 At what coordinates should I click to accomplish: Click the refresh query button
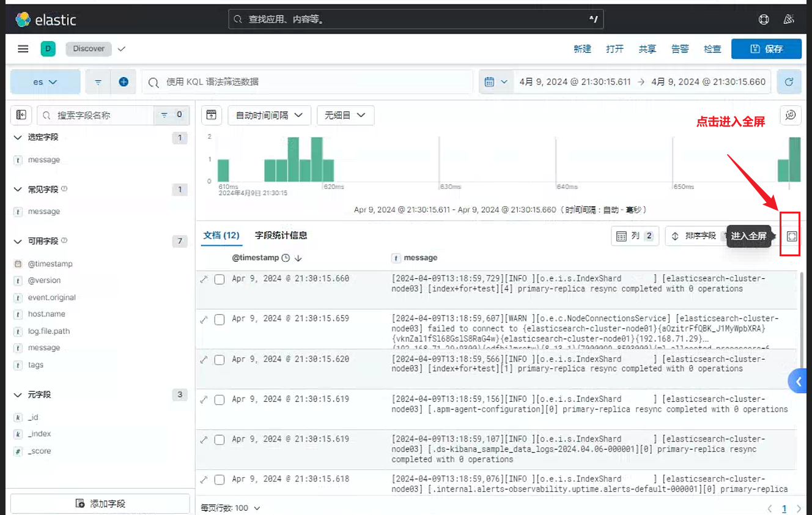(x=789, y=82)
